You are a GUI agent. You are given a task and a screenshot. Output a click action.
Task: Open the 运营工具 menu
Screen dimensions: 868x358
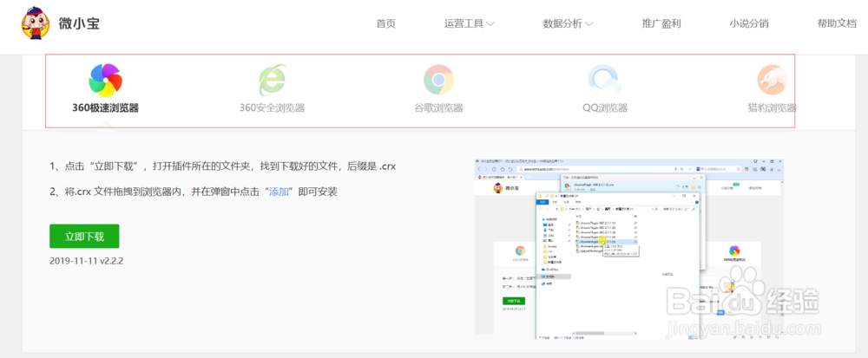pyautogui.click(x=464, y=23)
